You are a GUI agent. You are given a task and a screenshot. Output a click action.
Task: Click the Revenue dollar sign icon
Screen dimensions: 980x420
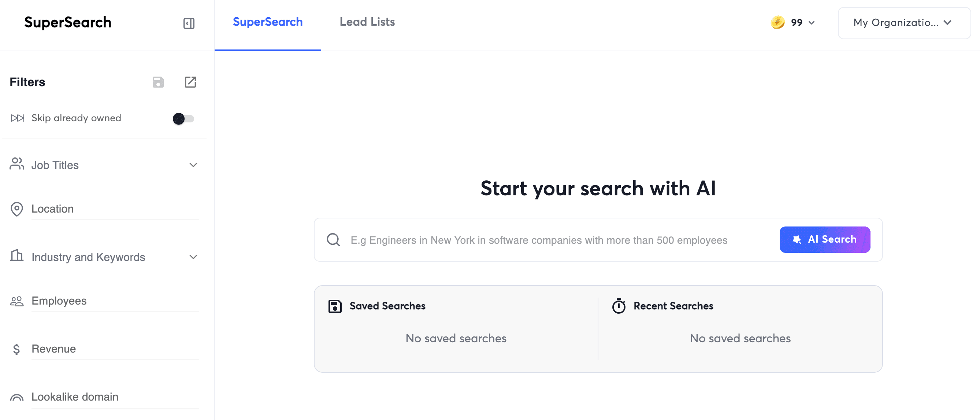16,349
